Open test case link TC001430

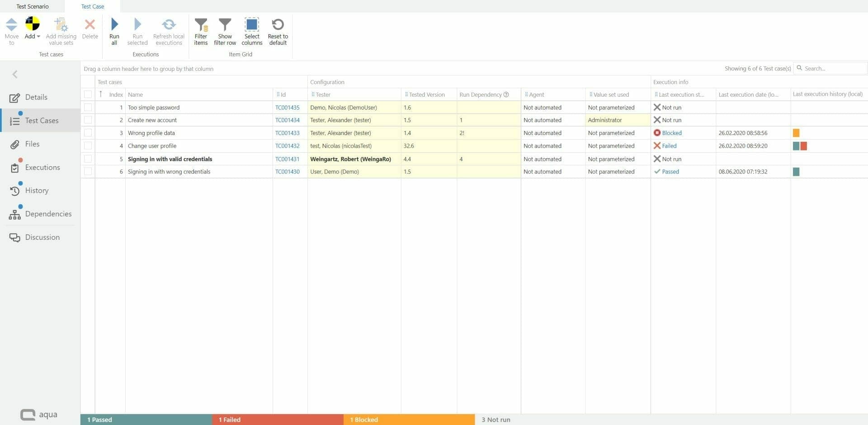pos(287,172)
